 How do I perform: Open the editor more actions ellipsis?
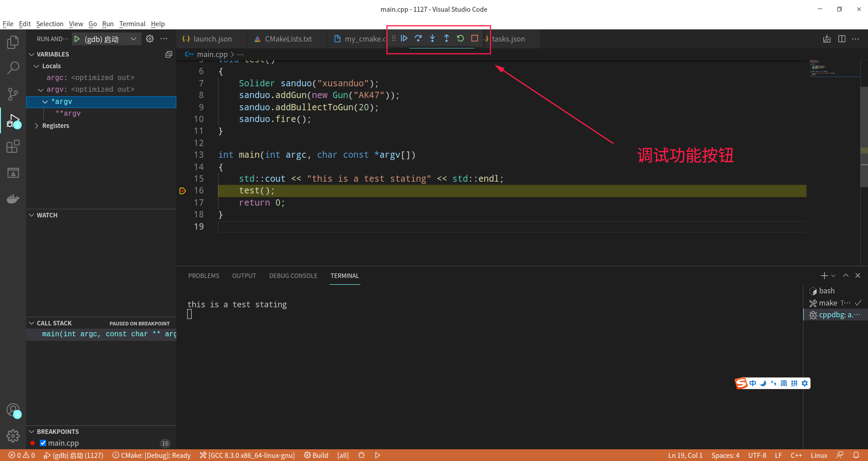[x=855, y=39]
